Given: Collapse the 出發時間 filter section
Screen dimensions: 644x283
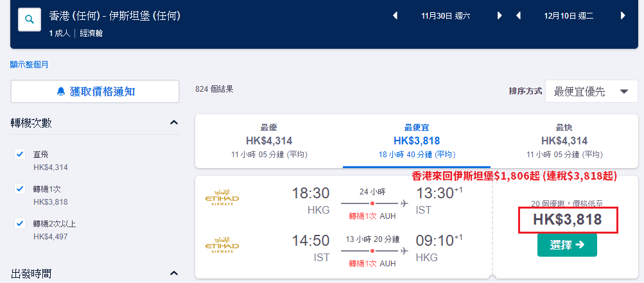Looking at the screenshot, I should tap(174, 273).
